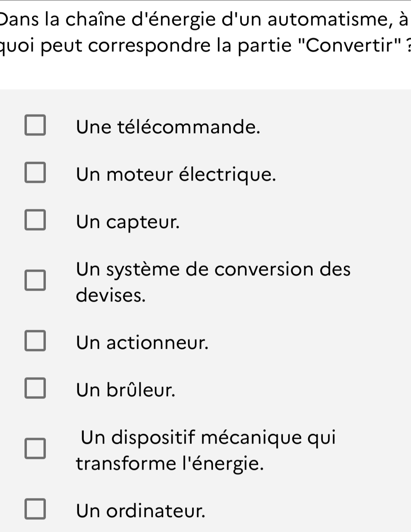Click the 'Un moteur électrique.' answer text

tap(176, 174)
